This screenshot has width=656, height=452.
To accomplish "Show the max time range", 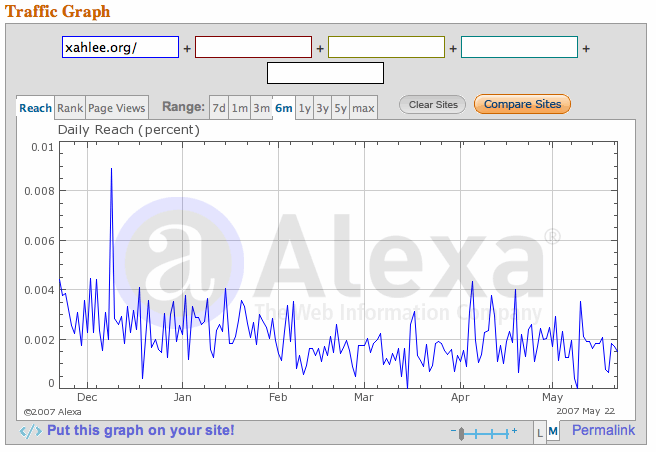I will point(364,108).
